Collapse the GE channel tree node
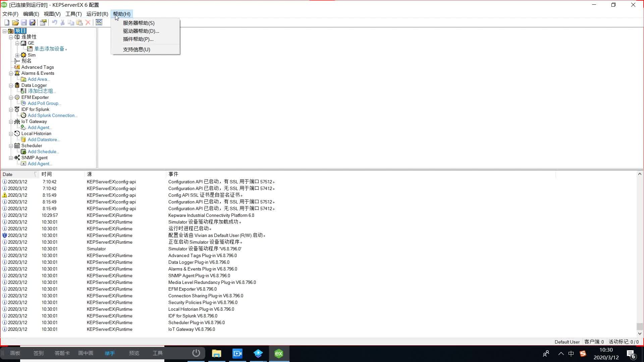Viewport: 644px width, 362px height. [x=17, y=43]
